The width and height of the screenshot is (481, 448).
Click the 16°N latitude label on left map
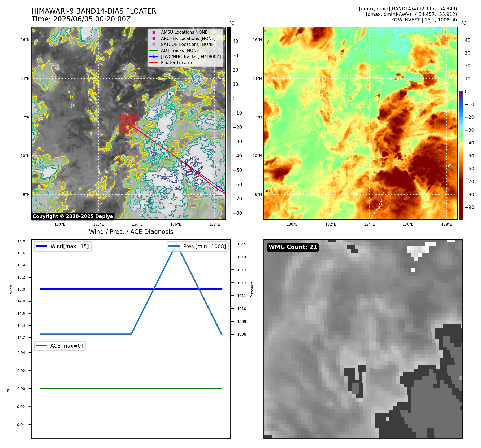[25, 40]
